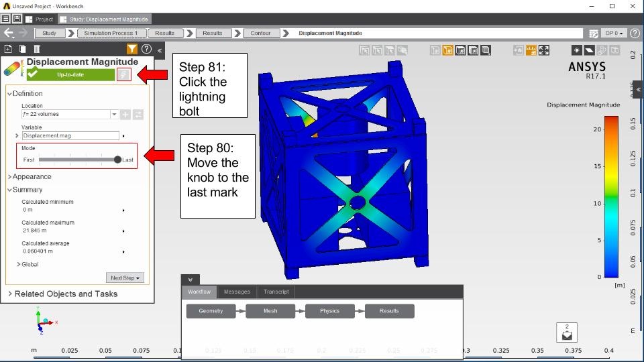The image size is (644, 362).
Task: Click the Displacement.mag variable field
Action: pyautogui.click(x=70, y=135)
